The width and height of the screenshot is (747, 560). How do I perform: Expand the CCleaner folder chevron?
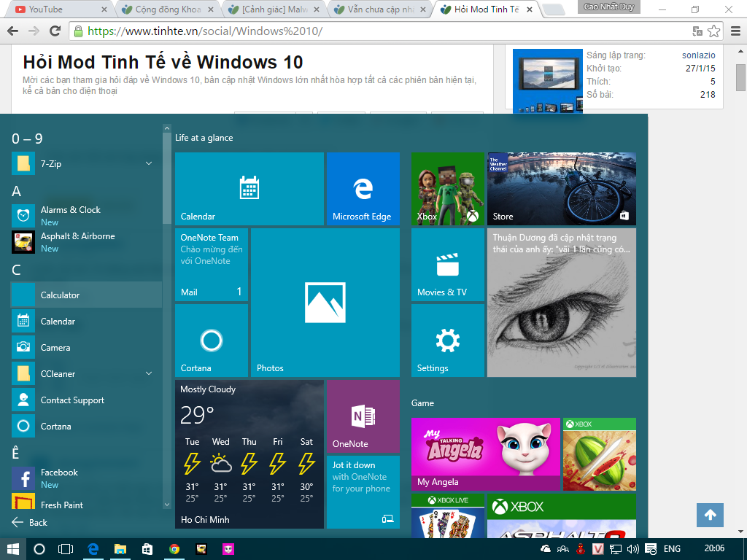[149, 374]
